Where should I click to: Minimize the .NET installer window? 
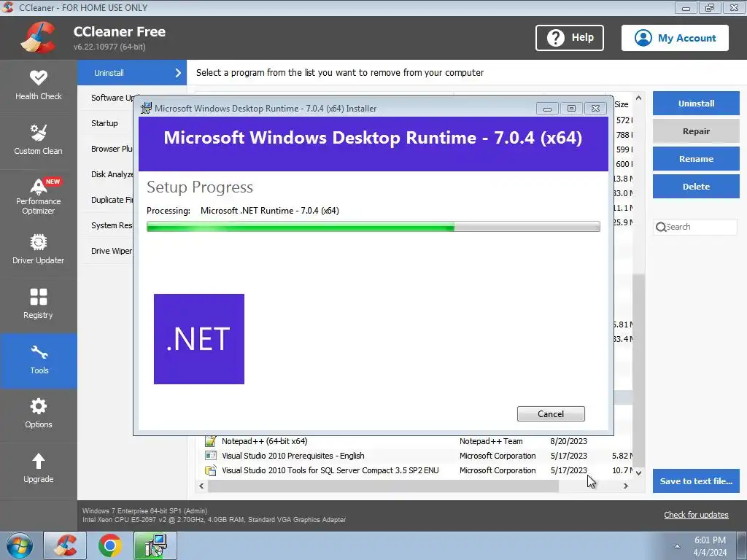tap(547, 109)
